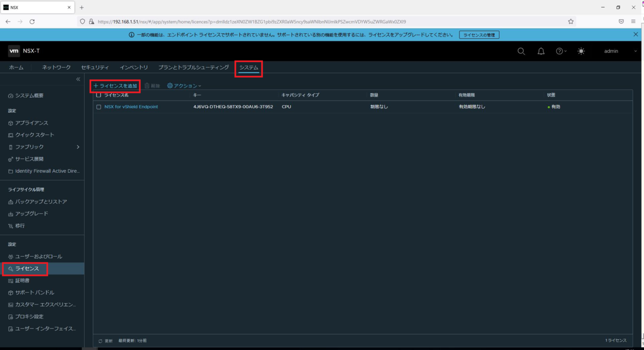The width and height of the screenshot is (644, 350).
Task: Sort by キャパシティ タイプ column header
Action: click(x=301, y=95)
